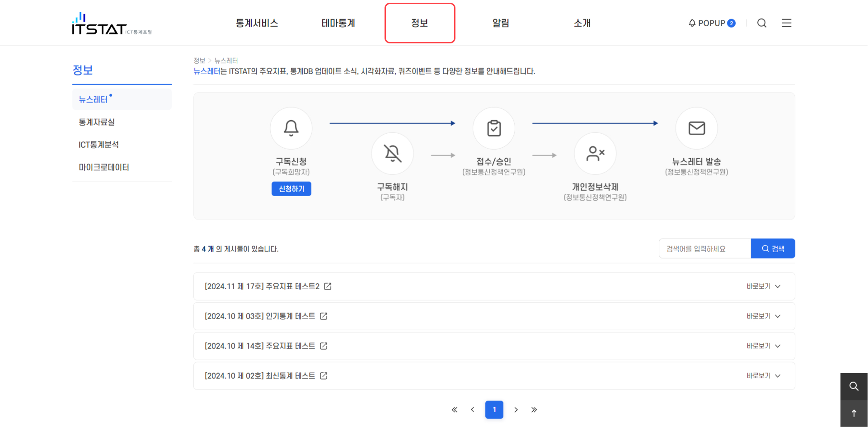This screenshot has height=427, width=868.
Task: Expand 바로보기 for 인기통계 테스트
Action: (764, 316)
